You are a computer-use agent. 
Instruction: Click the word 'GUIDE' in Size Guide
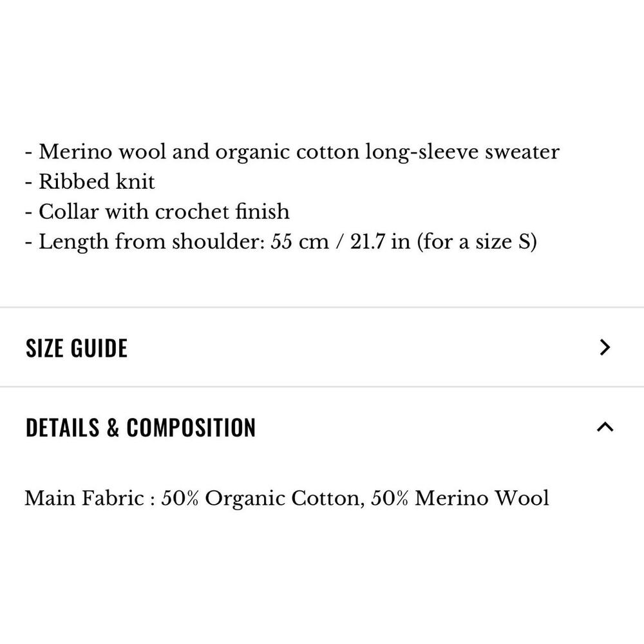pos(99,348)
